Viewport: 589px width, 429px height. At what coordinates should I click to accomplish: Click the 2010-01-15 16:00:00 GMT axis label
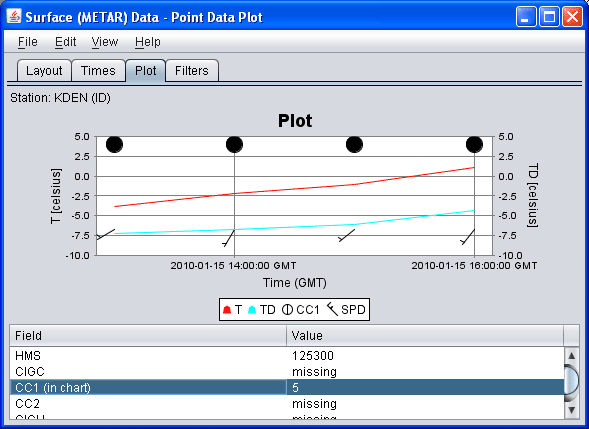[x=474, y=266]
